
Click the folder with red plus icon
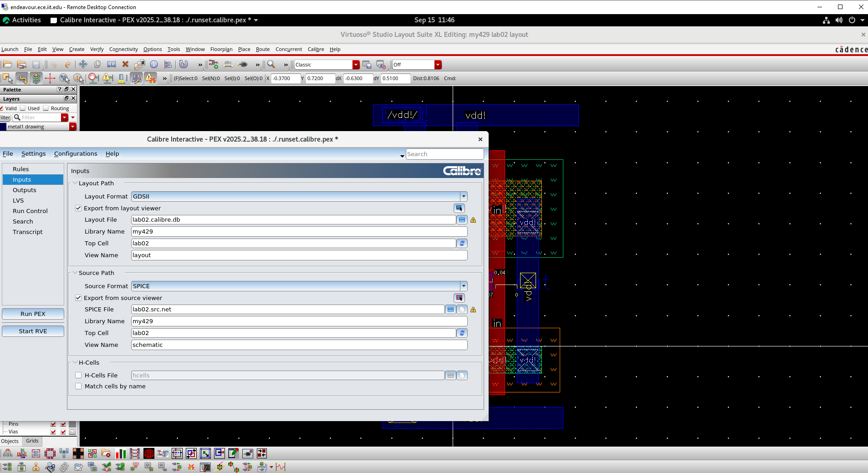(106, 453)
